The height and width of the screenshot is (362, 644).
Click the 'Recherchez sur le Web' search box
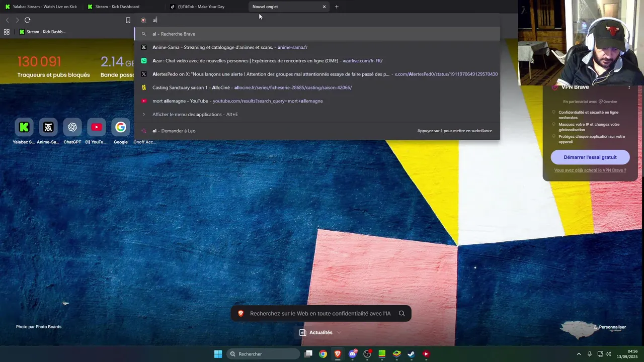[321, 313]
